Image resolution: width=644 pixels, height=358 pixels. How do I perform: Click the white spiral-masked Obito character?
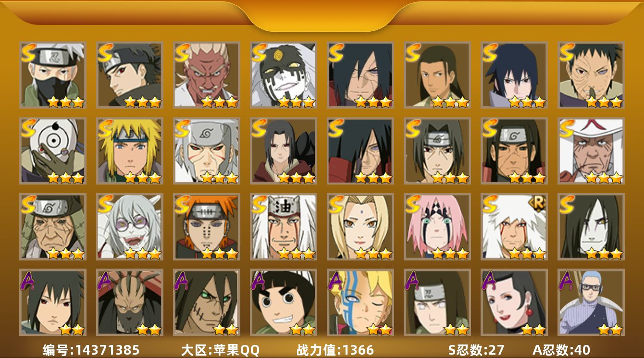click(53, 151)
